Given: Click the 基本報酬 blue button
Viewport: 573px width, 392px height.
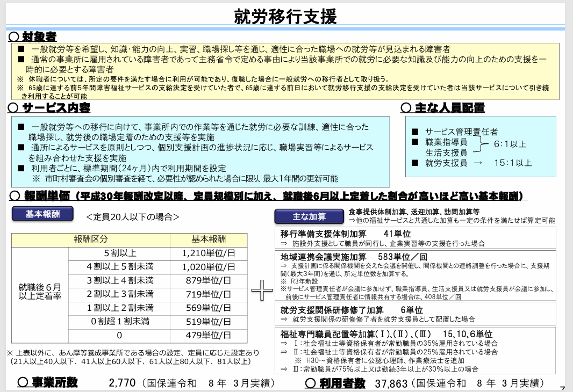Looking at the screenshot, I should (42, 214).
